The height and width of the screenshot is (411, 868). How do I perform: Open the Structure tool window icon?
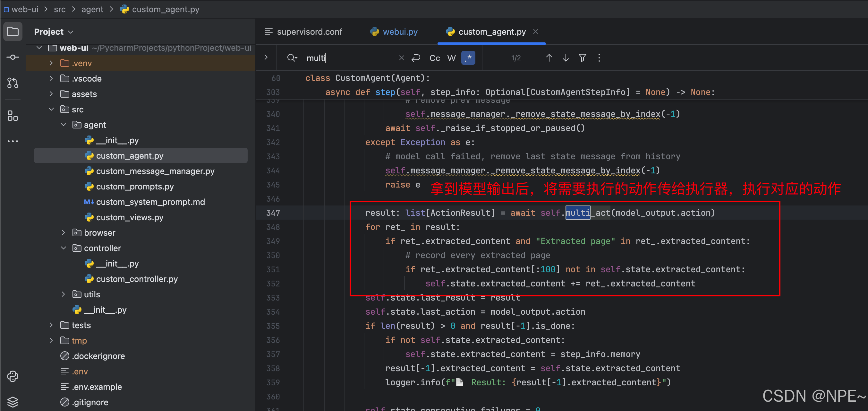(x=13, y=116)
